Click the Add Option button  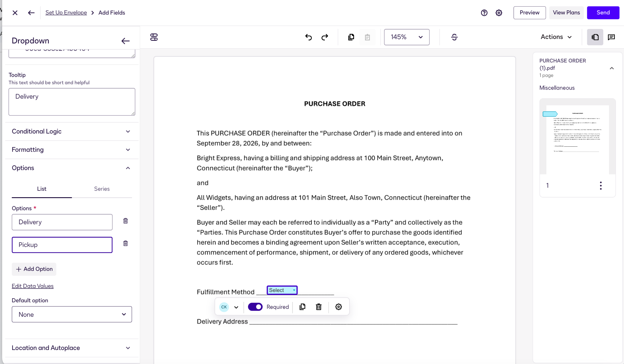pos(34,269)
